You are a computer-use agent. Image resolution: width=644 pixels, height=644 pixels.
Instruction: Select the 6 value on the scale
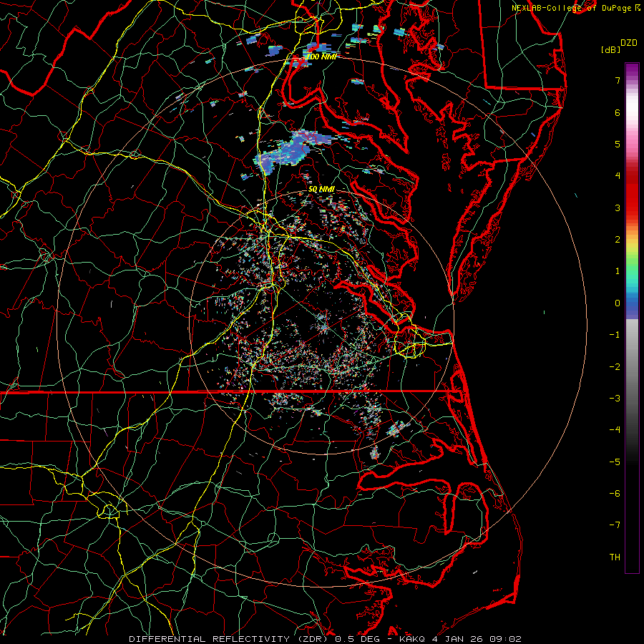tap(618, 112)
